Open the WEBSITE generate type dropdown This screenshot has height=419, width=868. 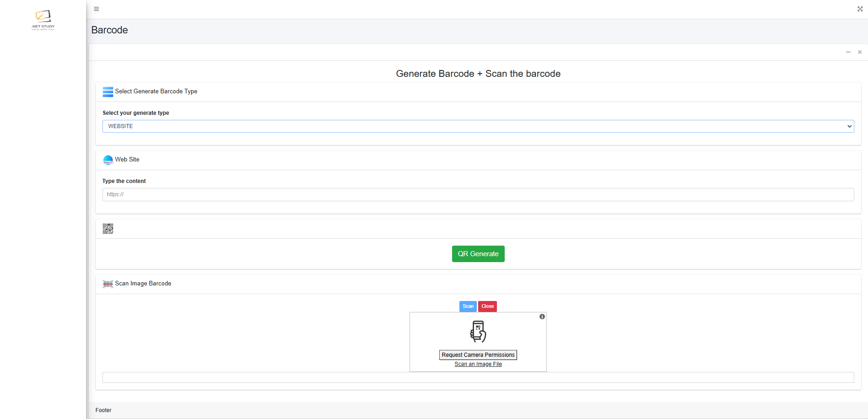478,126
